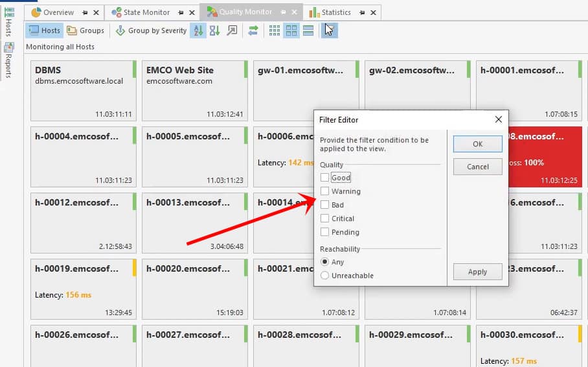This screenshot has height=367, width=588.
Task: Click the green-blue swap arrows icon
Action: click(253, 30)
